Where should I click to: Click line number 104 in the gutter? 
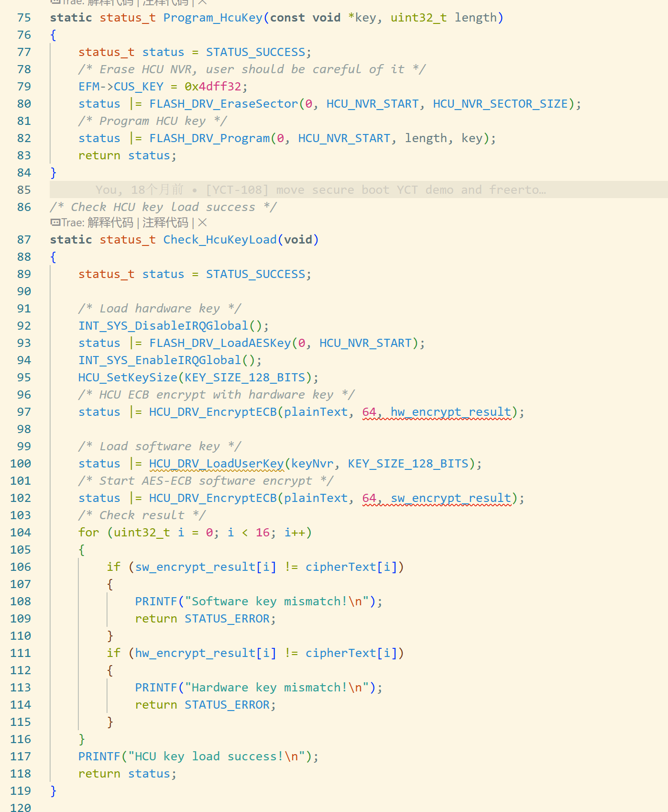(x=21, y=533)
